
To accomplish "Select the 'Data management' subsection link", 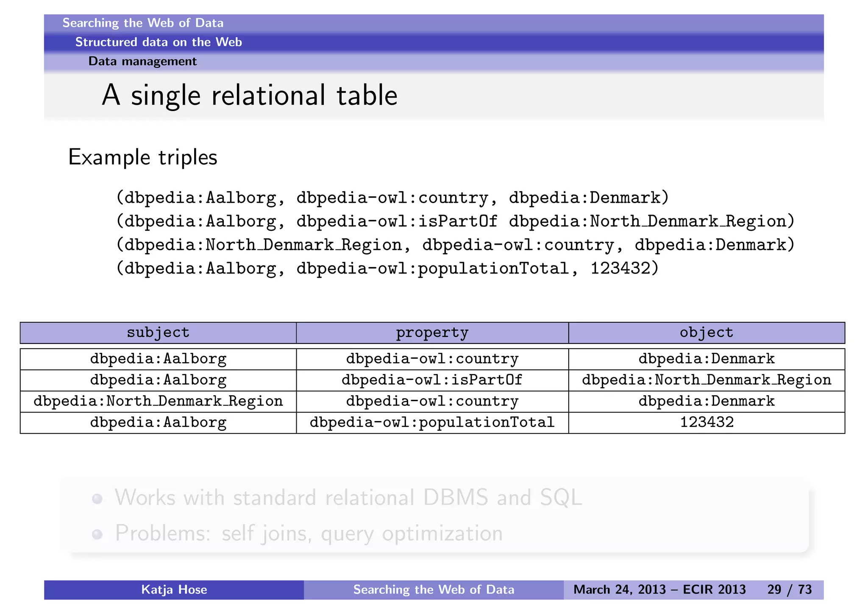I will pos(142,61).
